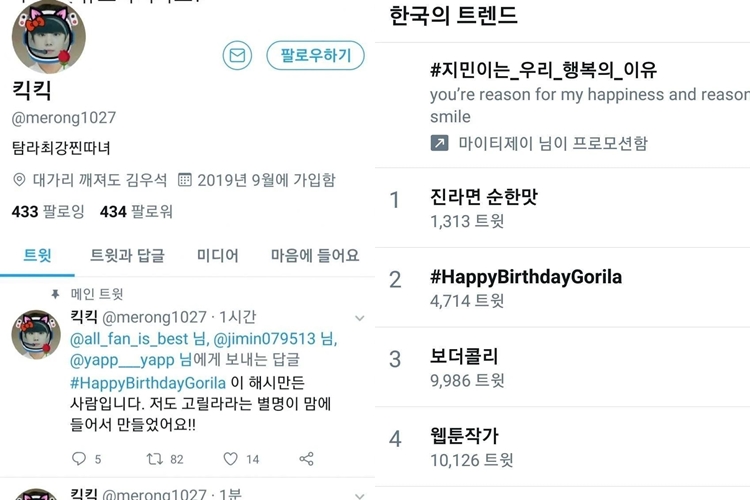This screenshot has width=750, height=500.
Task: Click the location pin icon
Action: 20,180
